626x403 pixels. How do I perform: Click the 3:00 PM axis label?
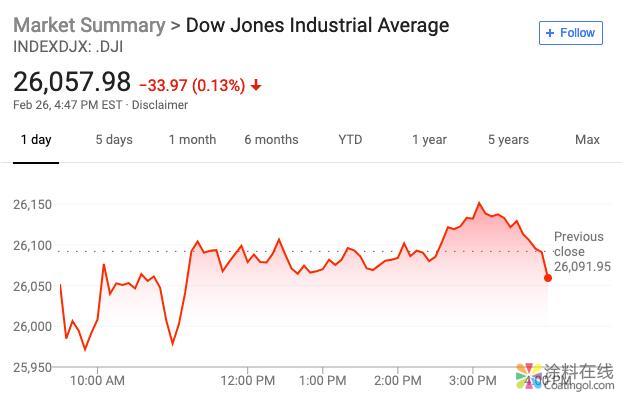click(x=472, y=381)
